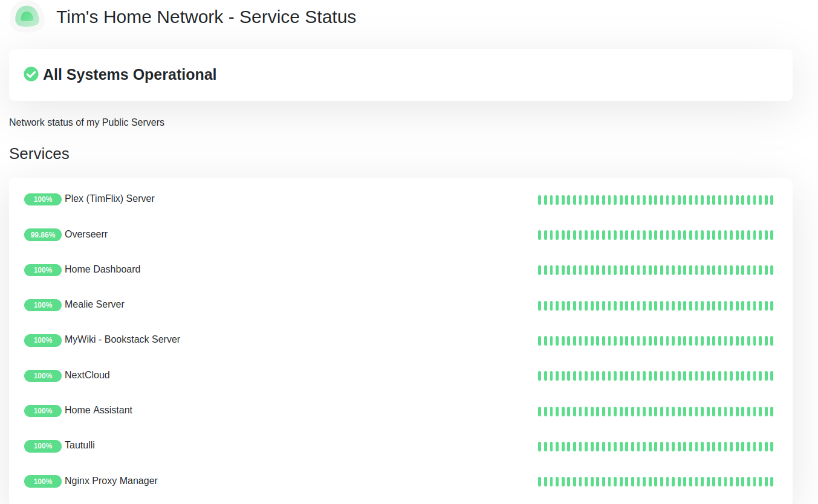Click the 100% badge for NextCloud
This screenshot has width=818, height=504.
[43, 375]
